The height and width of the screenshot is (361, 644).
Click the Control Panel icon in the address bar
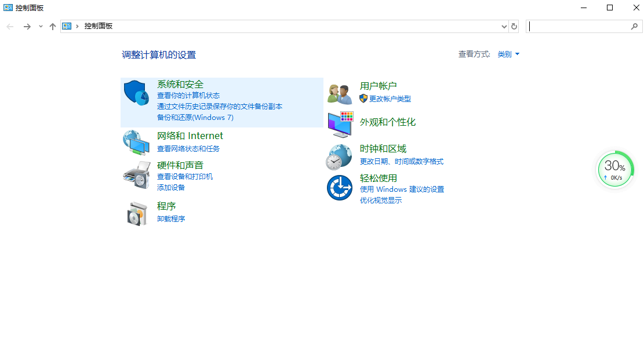(66, 26)
